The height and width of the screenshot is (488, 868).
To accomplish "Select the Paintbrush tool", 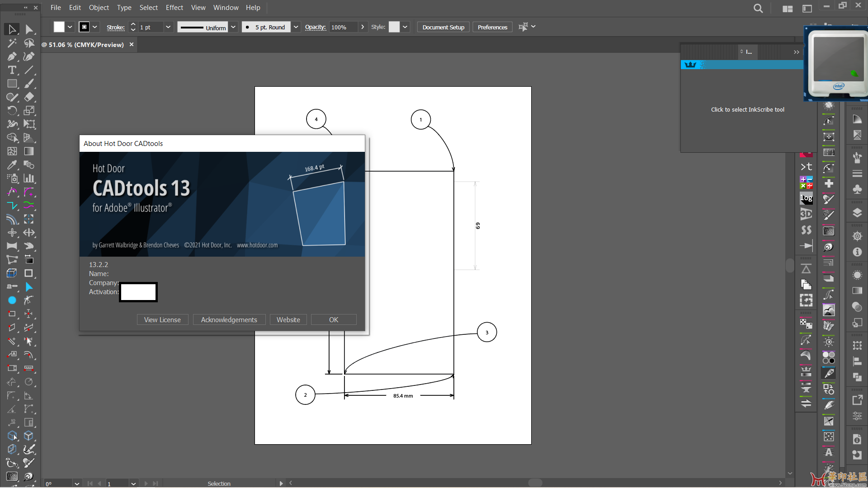I will point(29,84).
